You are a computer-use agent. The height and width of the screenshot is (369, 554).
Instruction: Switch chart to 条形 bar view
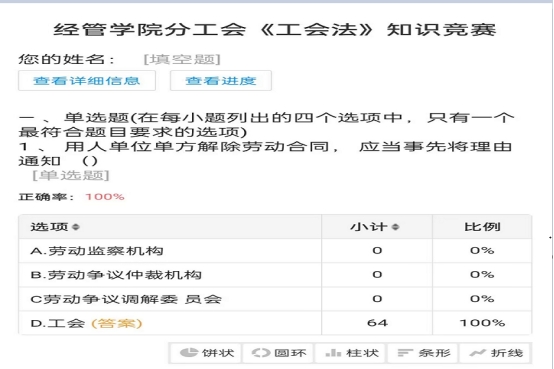point(423,353)
